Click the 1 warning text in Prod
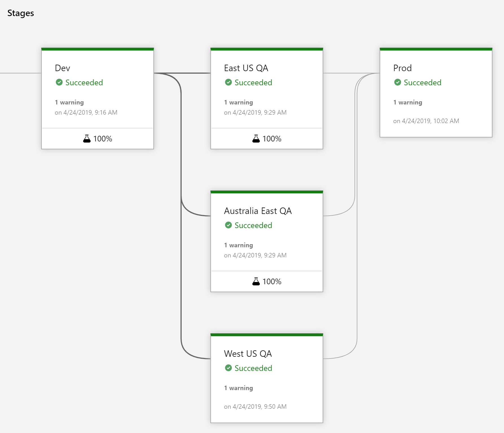Viewport: 504px width, 433px height. (x=408, y=102)
